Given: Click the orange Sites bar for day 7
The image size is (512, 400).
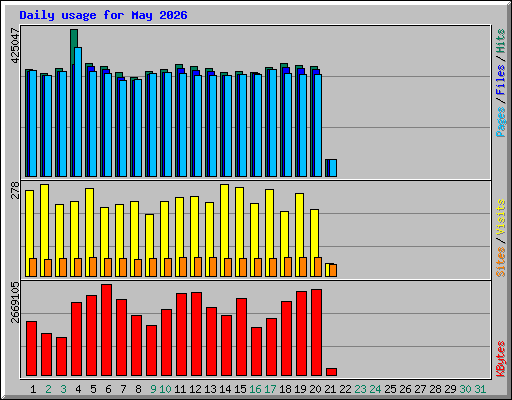Looking at the screenshot, I should (123, 267).
